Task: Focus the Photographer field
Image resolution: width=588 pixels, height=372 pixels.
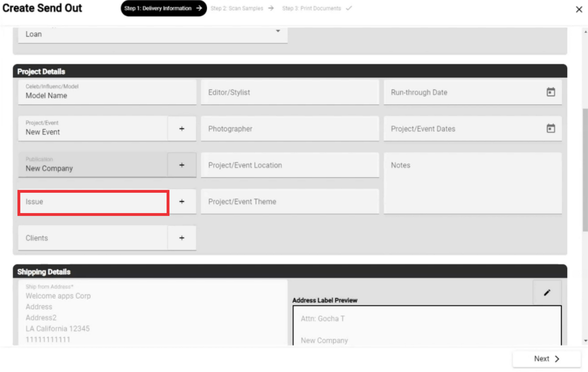Action: point(290,129)
